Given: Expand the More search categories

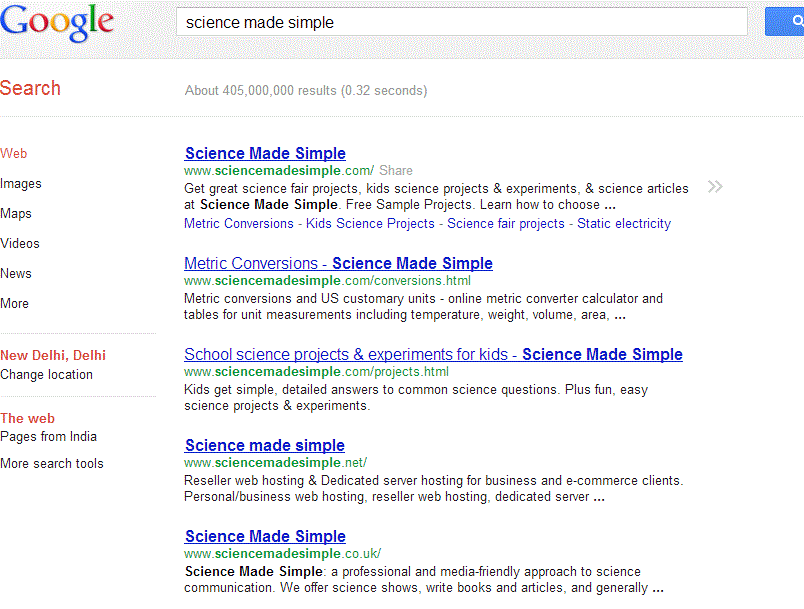Looking at the screenshot, I should pyautogui.click(x=15, y=304).
